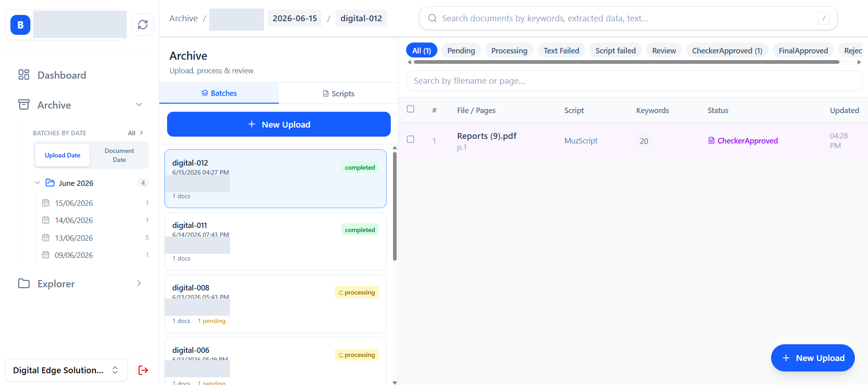The height and width of the screenshot is (385, 868).
Task: Open the digital-011 batch card
Action: coord(275,241)
